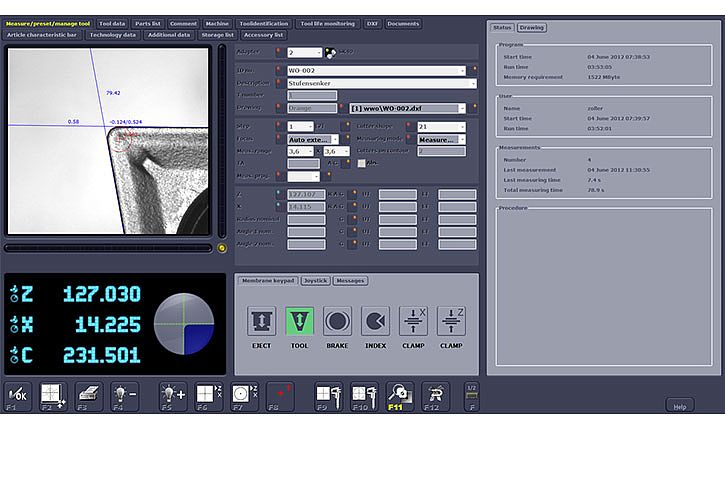Click red lamp button beside Description label
Screen dimensions: 725x480
(279, 83)
